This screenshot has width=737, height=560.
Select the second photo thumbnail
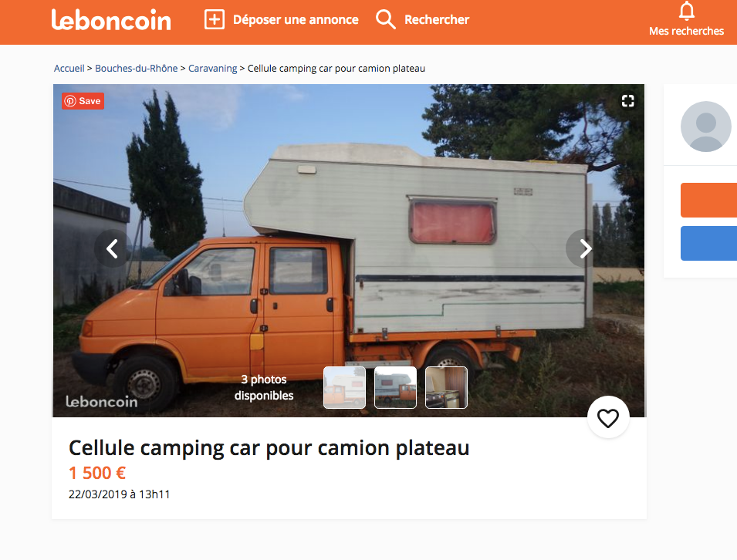[395, 387]
